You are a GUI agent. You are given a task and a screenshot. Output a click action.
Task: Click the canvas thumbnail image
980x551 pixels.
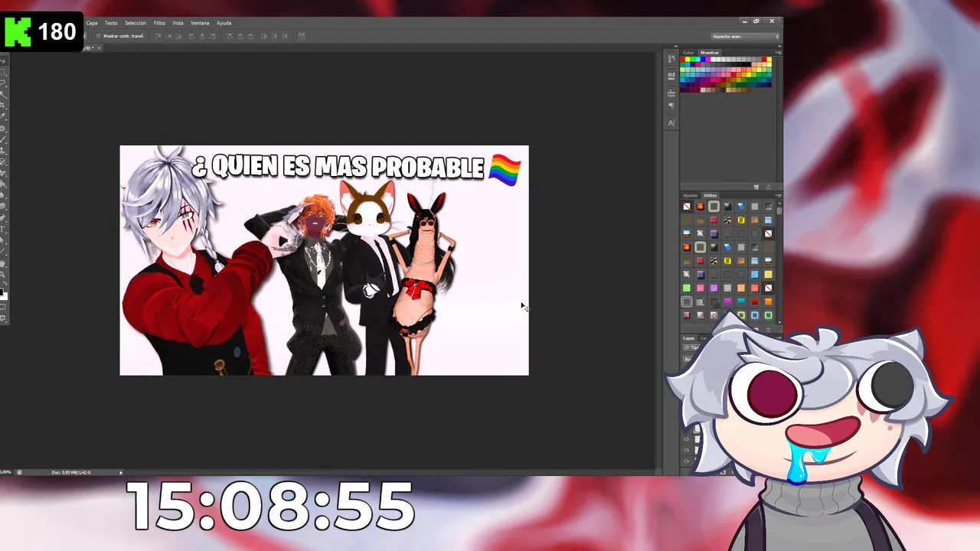pos(324,260)
